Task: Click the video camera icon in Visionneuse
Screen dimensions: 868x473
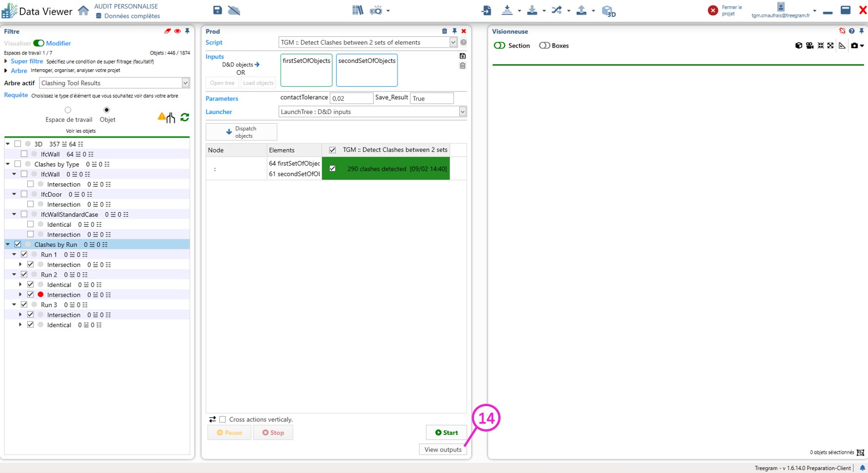Action: pos(810,45)
